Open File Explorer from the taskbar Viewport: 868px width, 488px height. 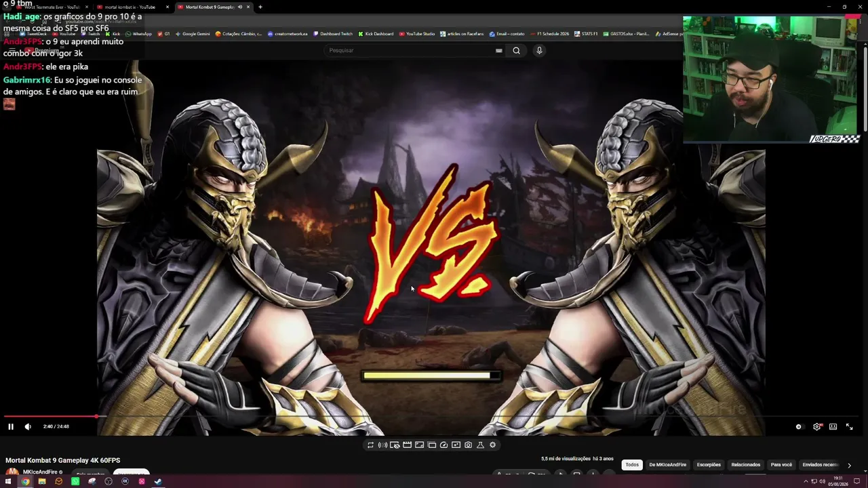[x=42, y=482]
